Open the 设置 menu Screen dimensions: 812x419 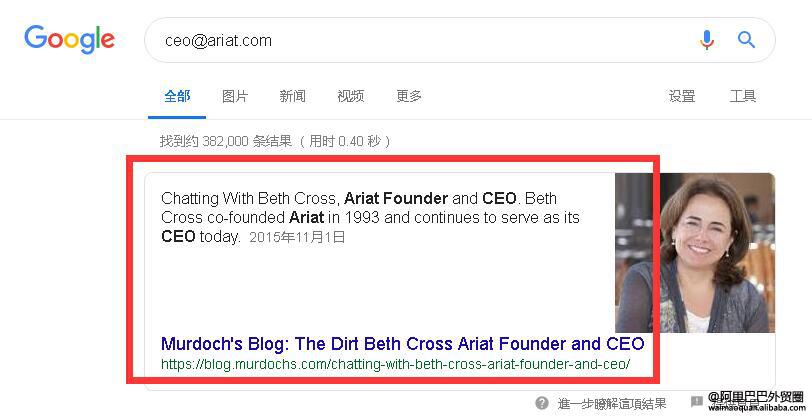coord(682,96)
